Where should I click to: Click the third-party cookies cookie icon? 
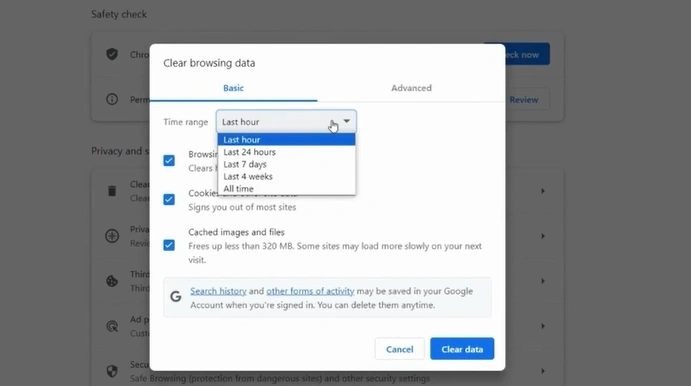112,281
